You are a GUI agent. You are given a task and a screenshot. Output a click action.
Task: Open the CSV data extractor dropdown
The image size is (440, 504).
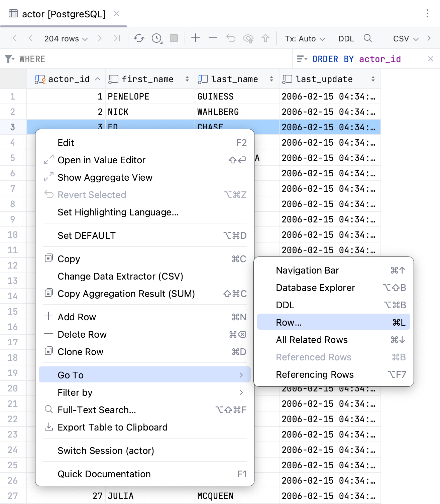405,38
